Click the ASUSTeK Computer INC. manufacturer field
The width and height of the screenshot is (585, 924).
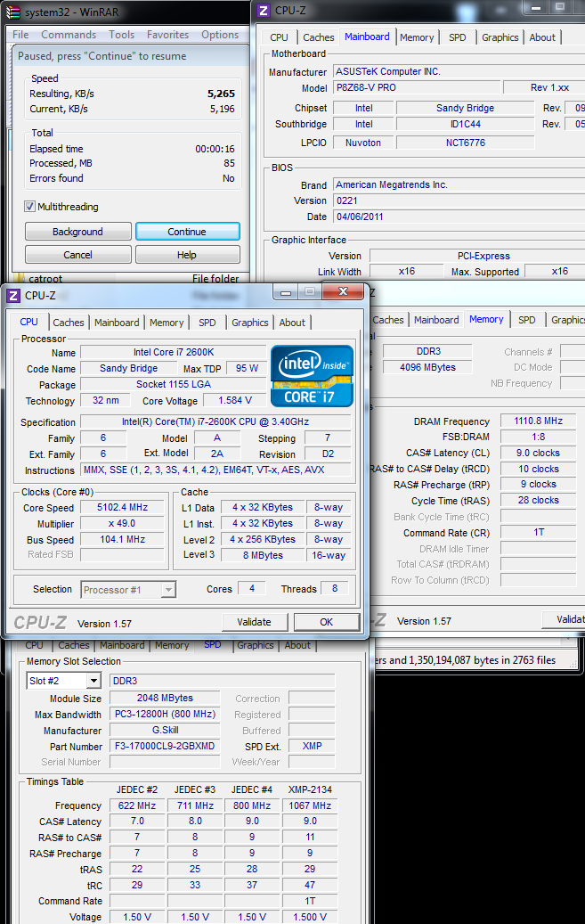(459, 71)
